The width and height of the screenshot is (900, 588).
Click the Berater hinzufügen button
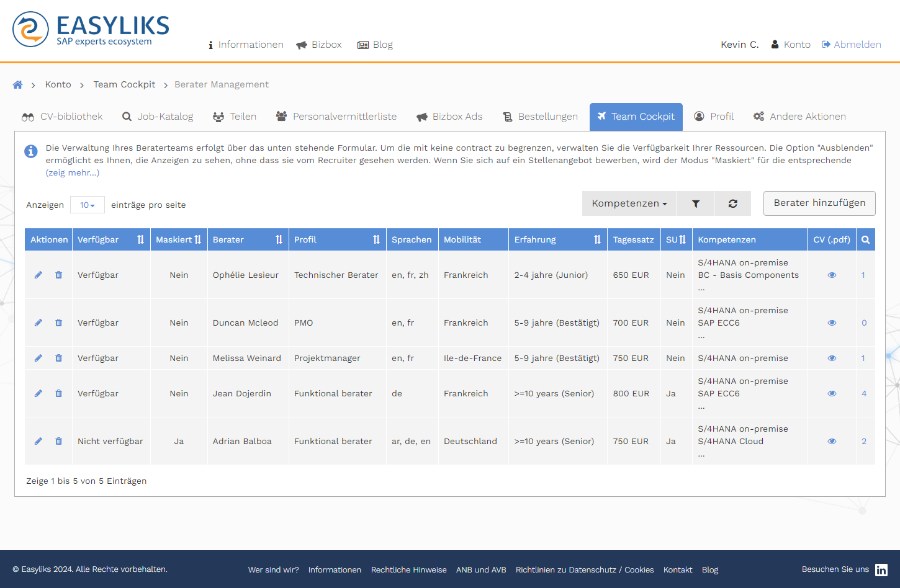coord(819,203)
